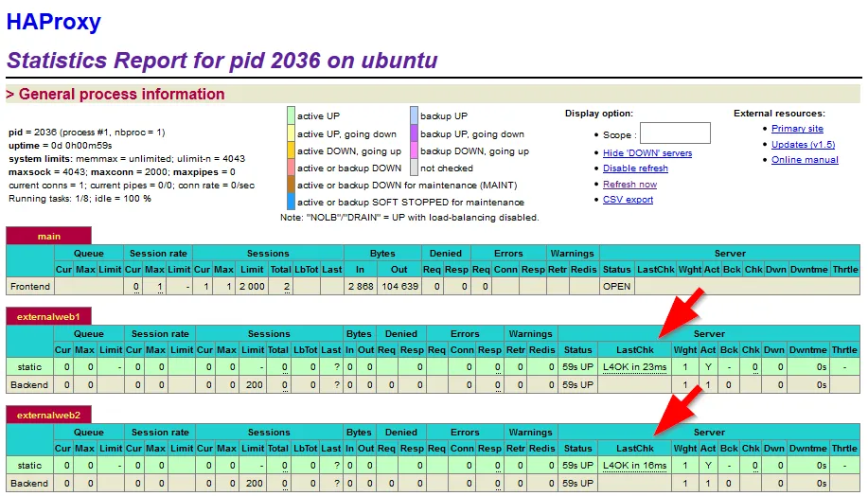This screenshot has height=496, width=868.
Task: Open the Updates (v1.5) link
Action: click(x=804, y=145)
